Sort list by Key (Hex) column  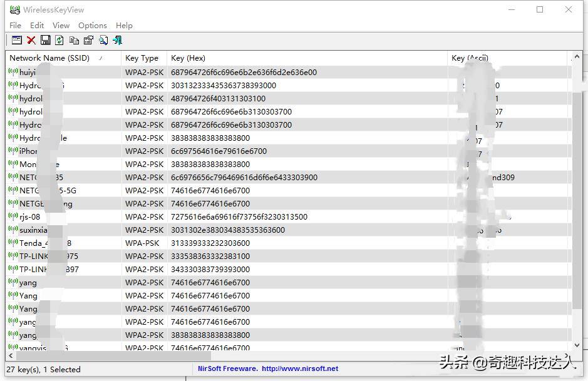pyautogui.click(x=188, y=58)
